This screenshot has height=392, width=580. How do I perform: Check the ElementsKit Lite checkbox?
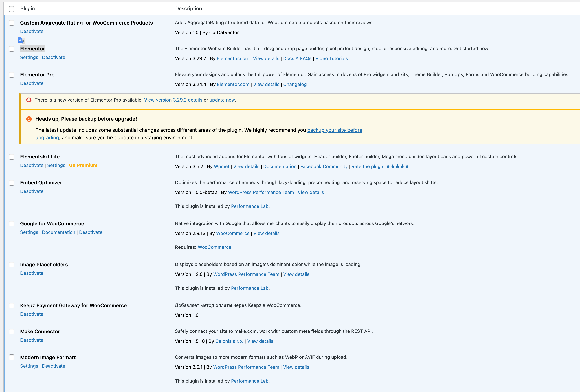(12, 157)
